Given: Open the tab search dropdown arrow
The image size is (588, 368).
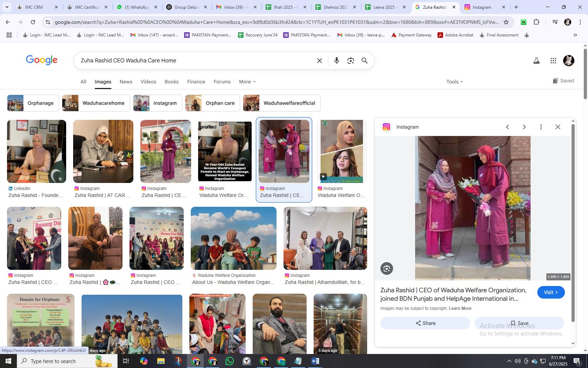Looking at the screenshot, I should coord(7,7).
